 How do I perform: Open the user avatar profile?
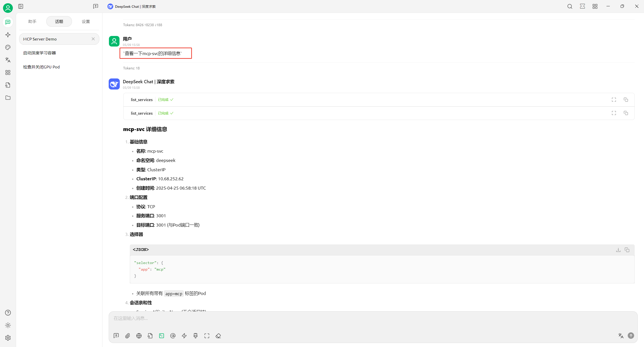[8, 8]
